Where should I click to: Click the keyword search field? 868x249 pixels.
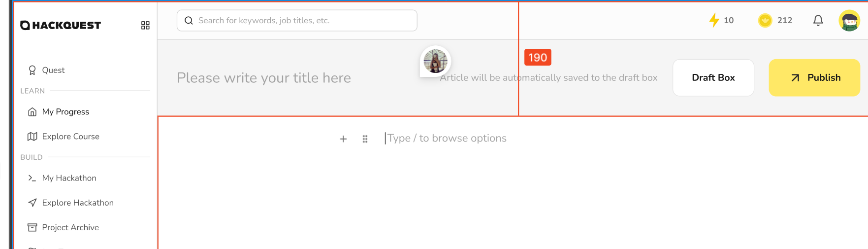click(x=297, y=21)
